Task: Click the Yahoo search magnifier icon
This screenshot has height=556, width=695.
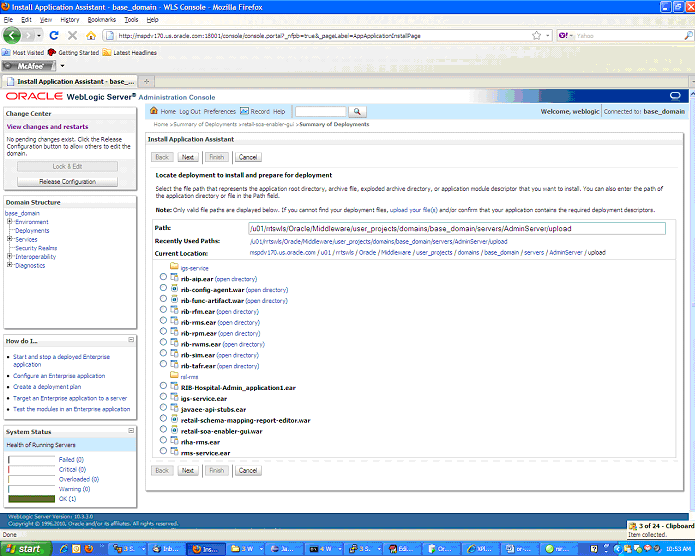Action: tap(688, 35)
